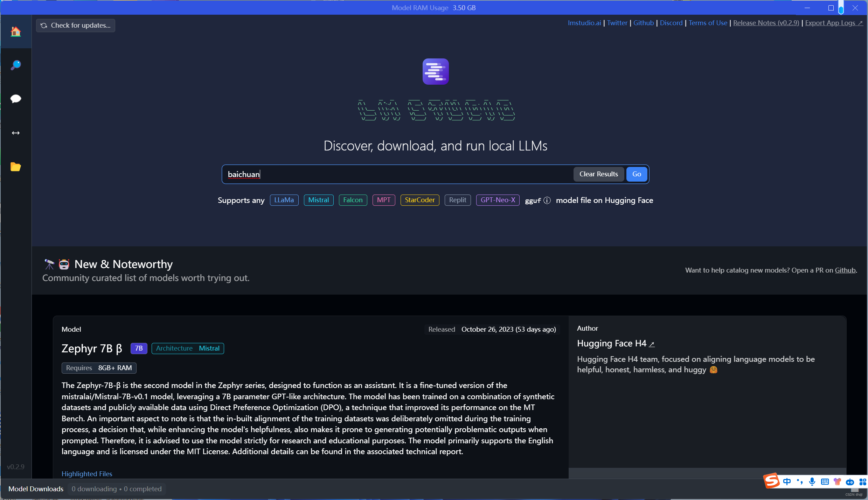This screenshot has height=500, width=868.
Task: Click the Model RAM Usage 3.50 GB text
Action: coord(433,8)
